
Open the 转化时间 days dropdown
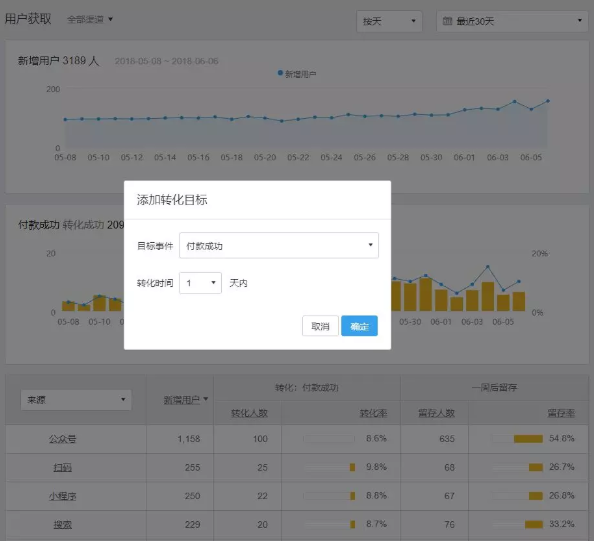(200, 283)
